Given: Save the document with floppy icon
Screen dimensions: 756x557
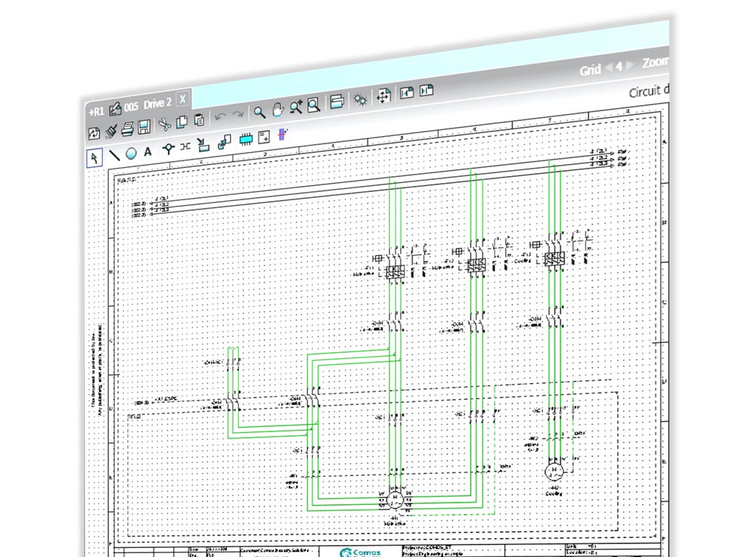Looking at the screenshot, I should 144,127.
